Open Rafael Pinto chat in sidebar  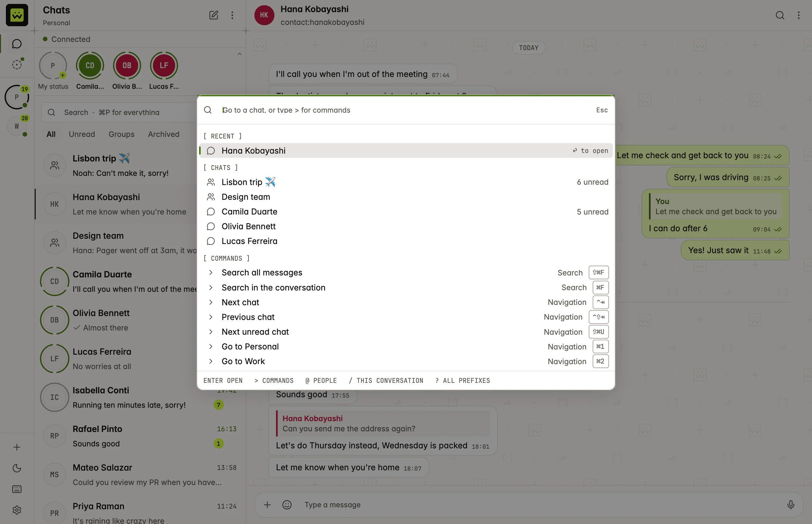click(140, 436)
